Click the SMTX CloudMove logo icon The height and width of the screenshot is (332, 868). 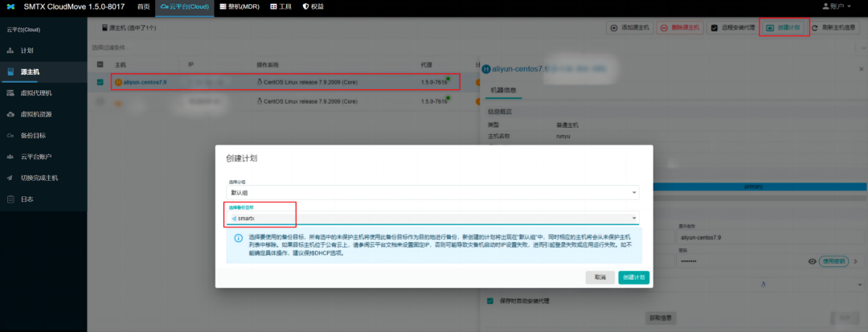pyautogui.click(x=10, y=6)
